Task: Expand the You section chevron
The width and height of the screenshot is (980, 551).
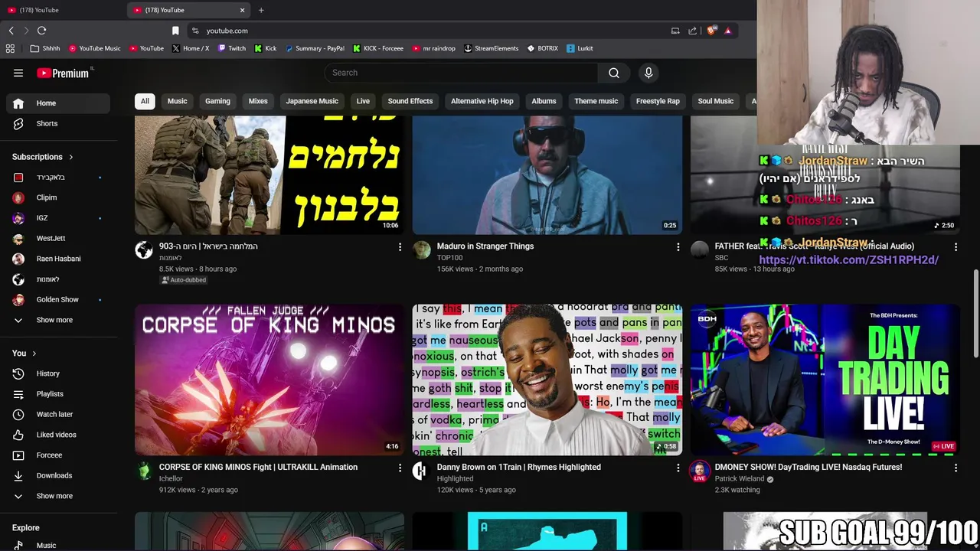Action: (34, 354)
